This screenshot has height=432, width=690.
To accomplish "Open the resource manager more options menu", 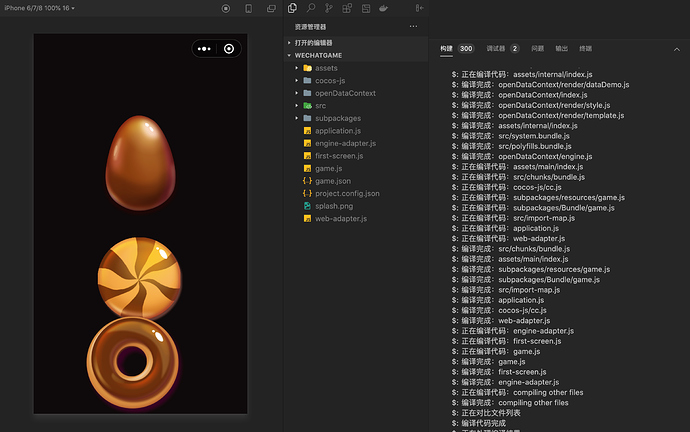I will tap(413, 27).
